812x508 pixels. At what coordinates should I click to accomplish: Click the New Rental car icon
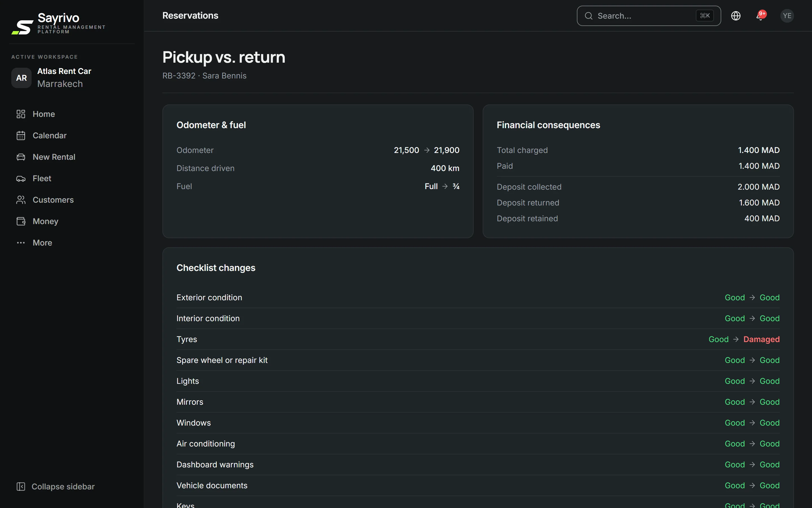(21, 157)
